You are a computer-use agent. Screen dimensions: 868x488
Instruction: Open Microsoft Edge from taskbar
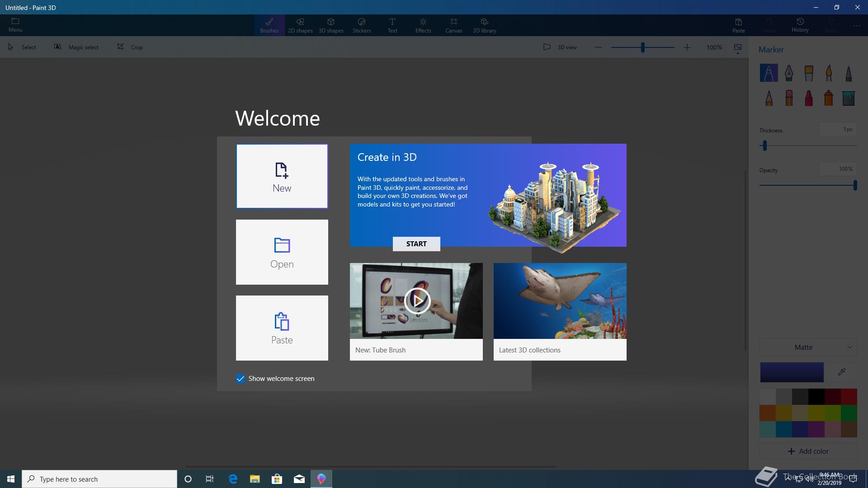[x=233, y=479]
